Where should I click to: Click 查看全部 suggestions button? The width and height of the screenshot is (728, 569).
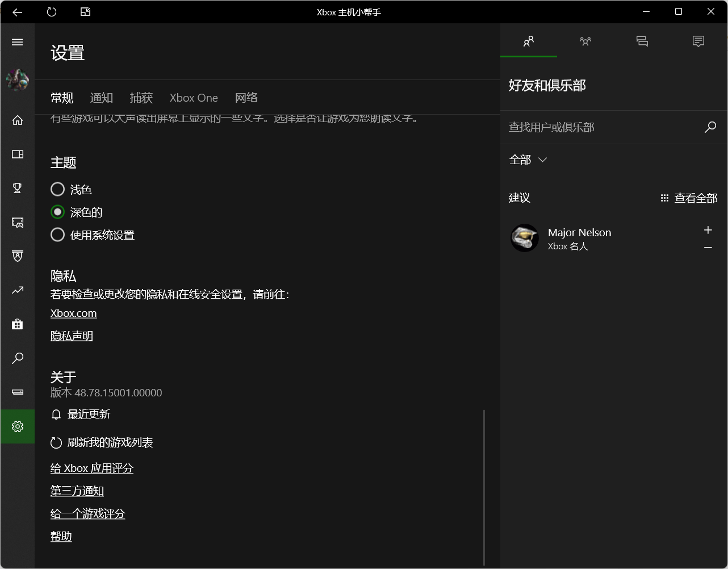[x=689, y=198]
